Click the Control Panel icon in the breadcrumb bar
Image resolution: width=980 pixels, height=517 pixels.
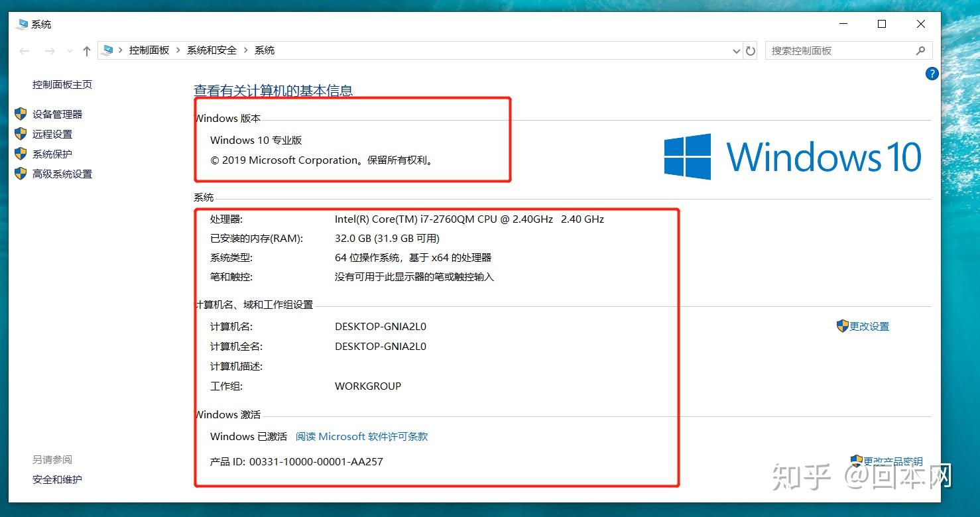coord(107,50)
